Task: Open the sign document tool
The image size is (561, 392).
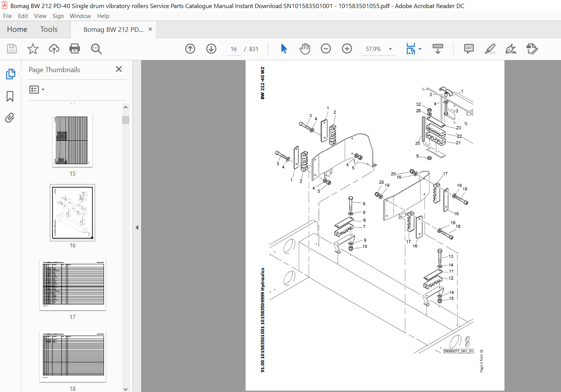Action: (511, 49)
